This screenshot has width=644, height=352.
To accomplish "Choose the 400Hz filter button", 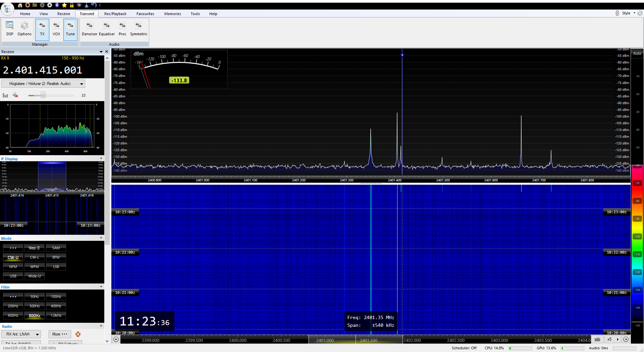I will click(56, 306).
